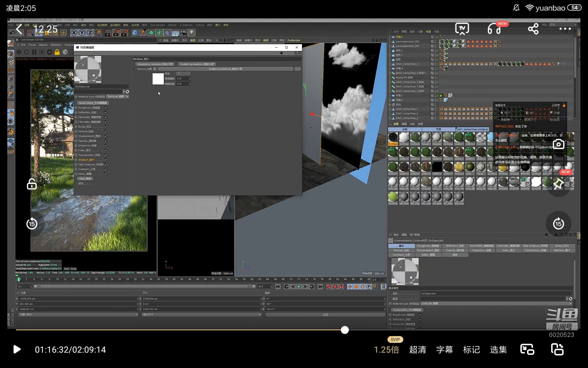Screen dimensions: 588x368
Task: Open the Live Viewer Materials menu
Action: pyautogui.click(x=56, y=45)
